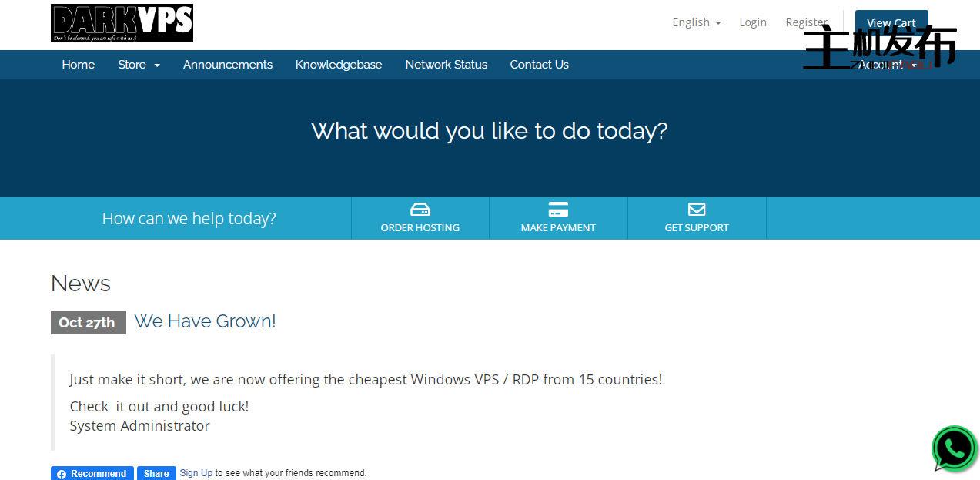Open the Store dropdown menu
The width and height of the screenshot is (980, 480).
point(139,65)
